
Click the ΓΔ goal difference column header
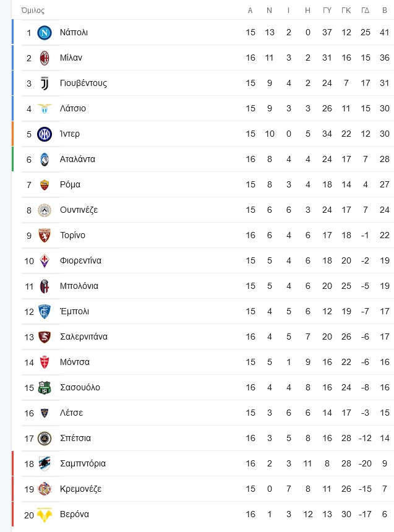coord(365,11)
